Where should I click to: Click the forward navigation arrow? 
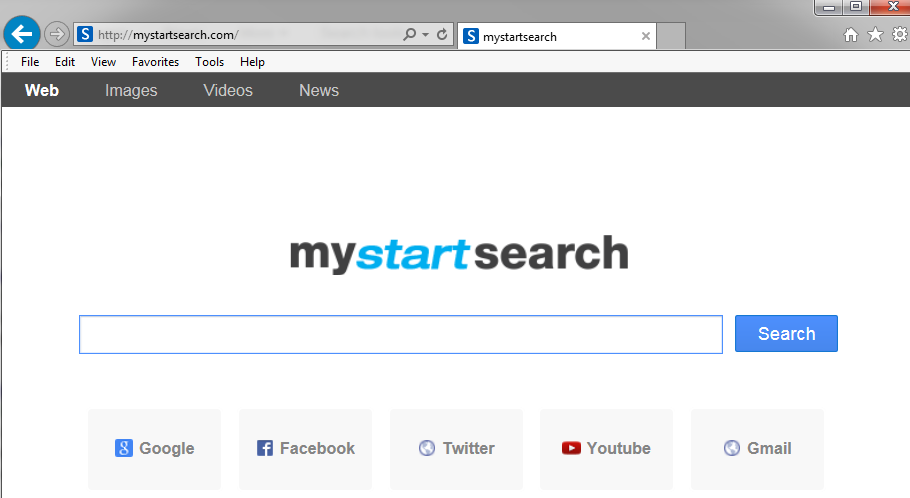click(x=56, y=34)
